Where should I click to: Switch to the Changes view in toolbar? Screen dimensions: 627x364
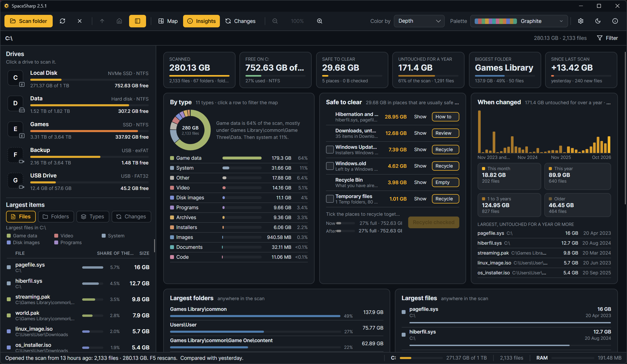click(240, 21)
